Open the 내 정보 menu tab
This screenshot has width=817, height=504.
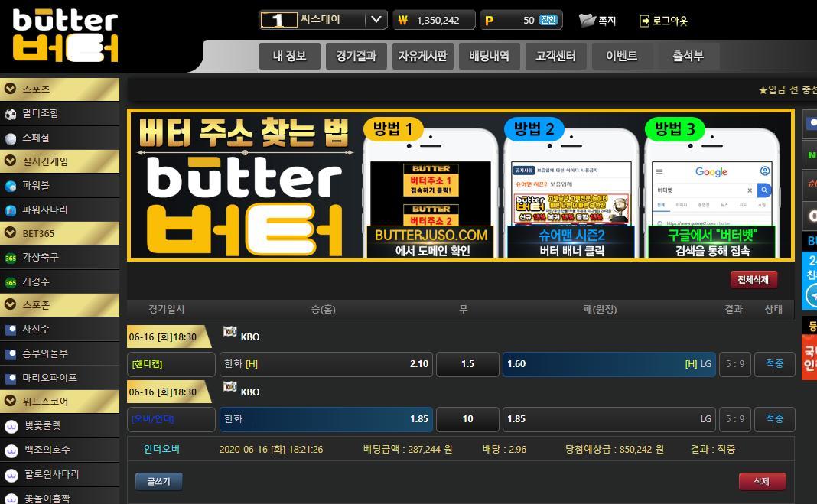[x=289, y=56]
